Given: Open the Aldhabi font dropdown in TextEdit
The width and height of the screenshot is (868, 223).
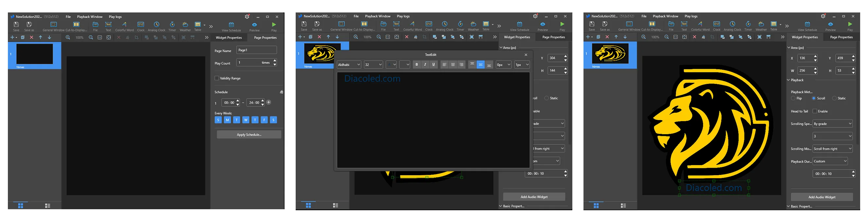Looking at the screenshot, I should 349,65.
